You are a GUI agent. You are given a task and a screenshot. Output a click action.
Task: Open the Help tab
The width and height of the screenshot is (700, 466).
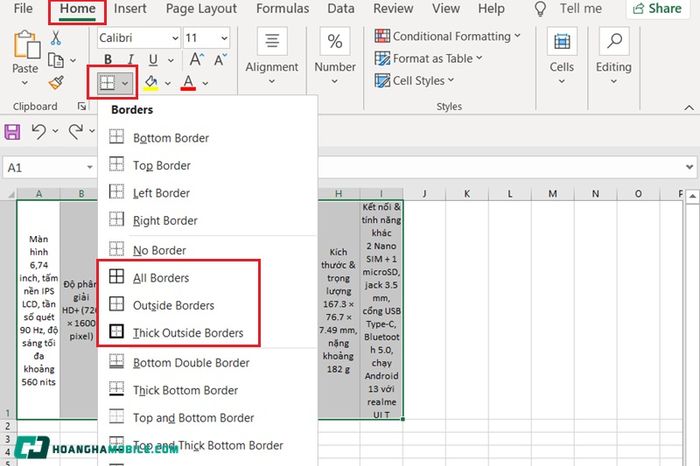(x=491, y=8)
